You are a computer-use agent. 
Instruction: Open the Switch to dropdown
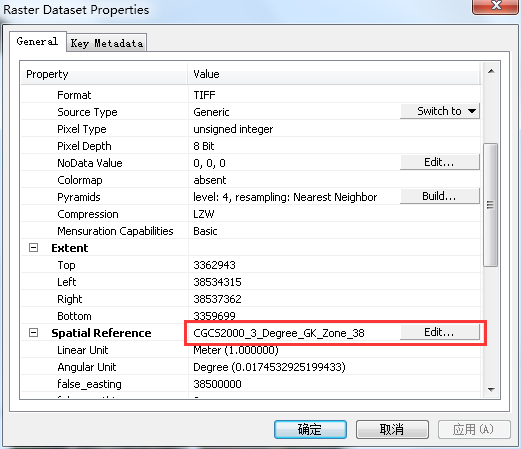(x=440, y=111)
